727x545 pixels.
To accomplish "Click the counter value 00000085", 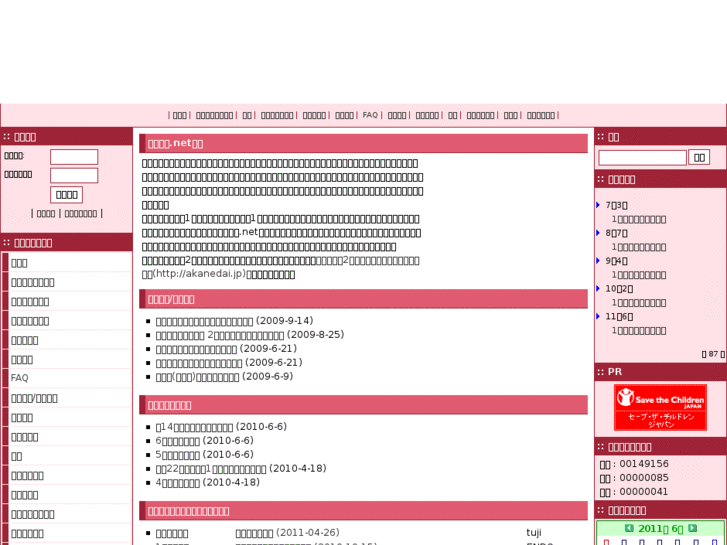I will point(644,478).
